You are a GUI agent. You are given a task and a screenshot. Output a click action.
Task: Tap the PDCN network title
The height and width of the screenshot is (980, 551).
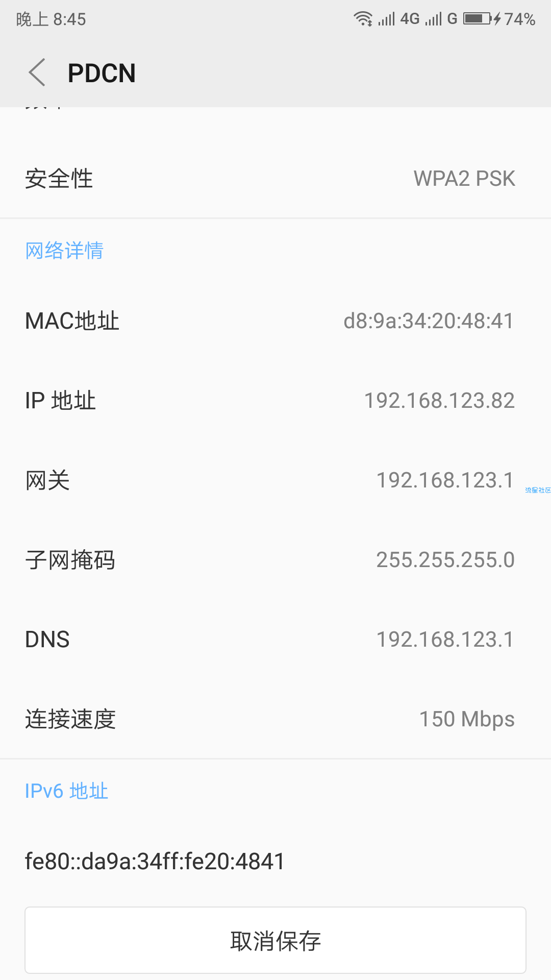[x=102, y=73]
